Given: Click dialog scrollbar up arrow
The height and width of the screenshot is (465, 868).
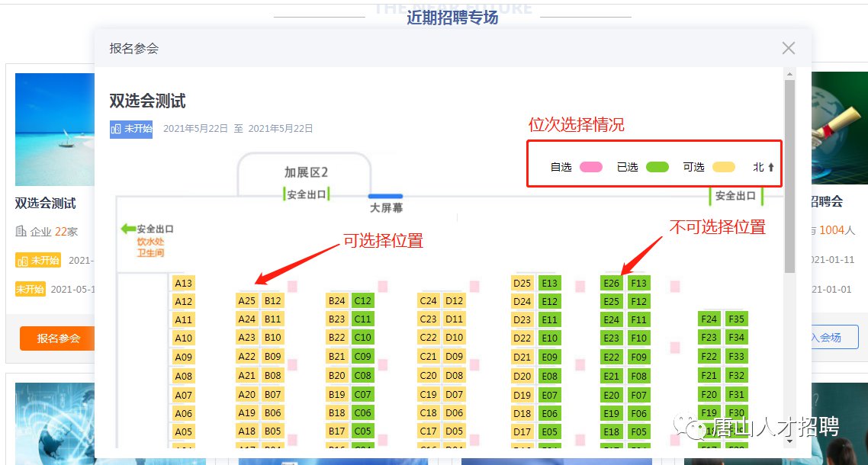Looking at the screenshot, I should point(790,74).
